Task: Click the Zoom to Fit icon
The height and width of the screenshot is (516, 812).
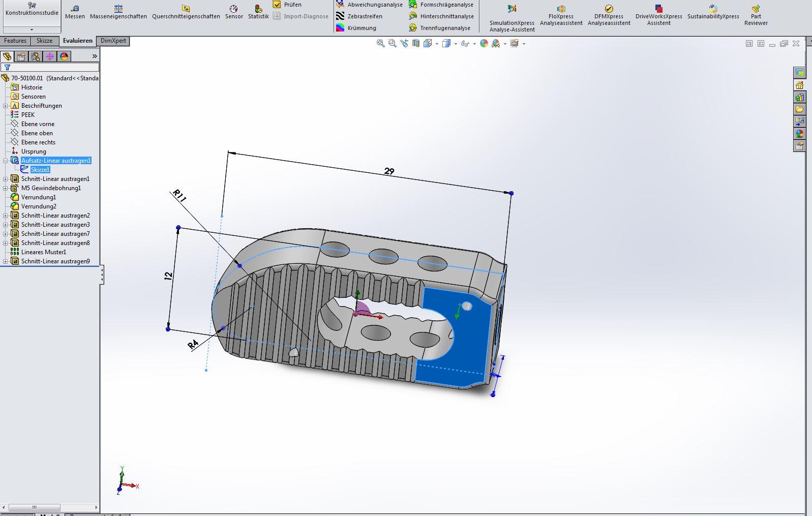Action: pyautogui.click(x=380, y=44)
